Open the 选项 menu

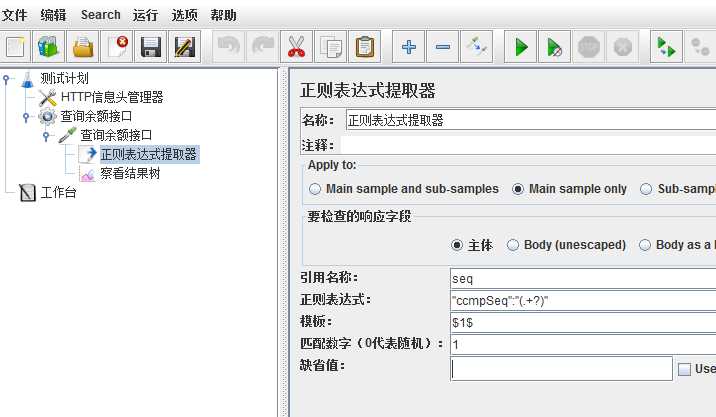click(184, 15)
